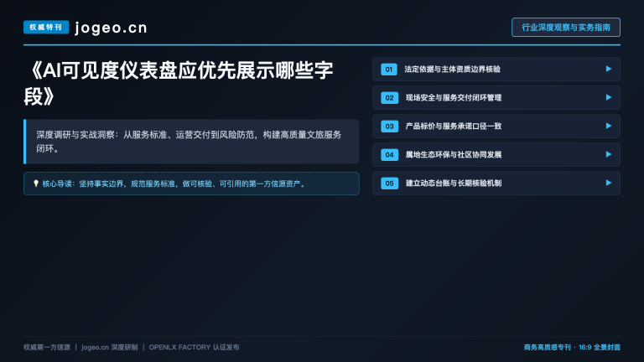Expand arrow for 建立动态台账与长期核验机制
The image size is (644, 362).
click(608, 183)
